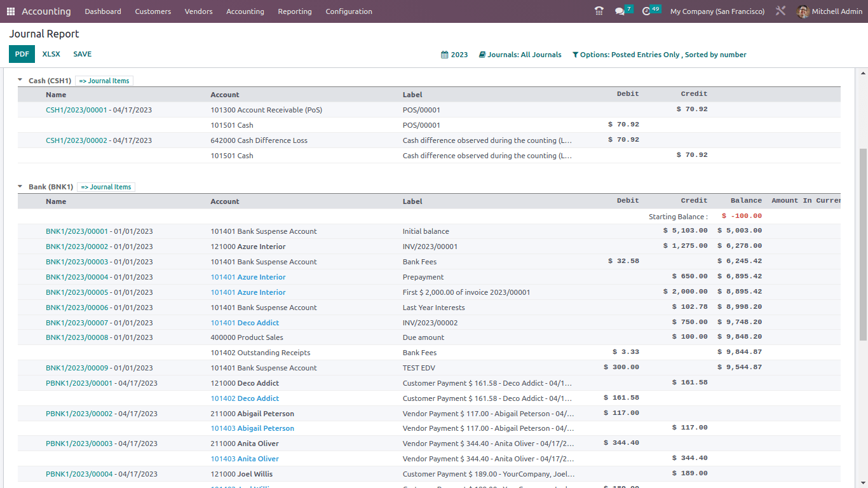Click 101300 Account Receivable (PoS) account

pos(266,110)
